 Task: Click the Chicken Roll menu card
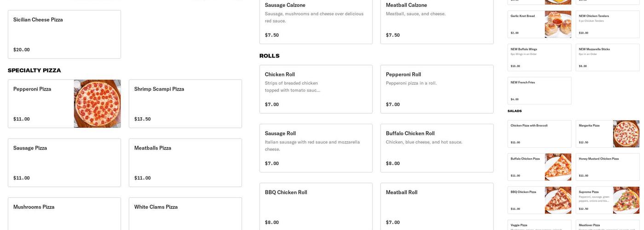(316, 89)
